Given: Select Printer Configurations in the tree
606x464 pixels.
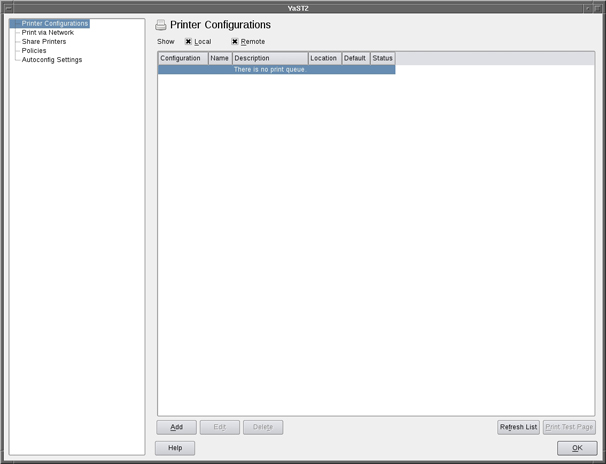Looking at the screenshot, I should pyautogui.click(x=54, y=23).
